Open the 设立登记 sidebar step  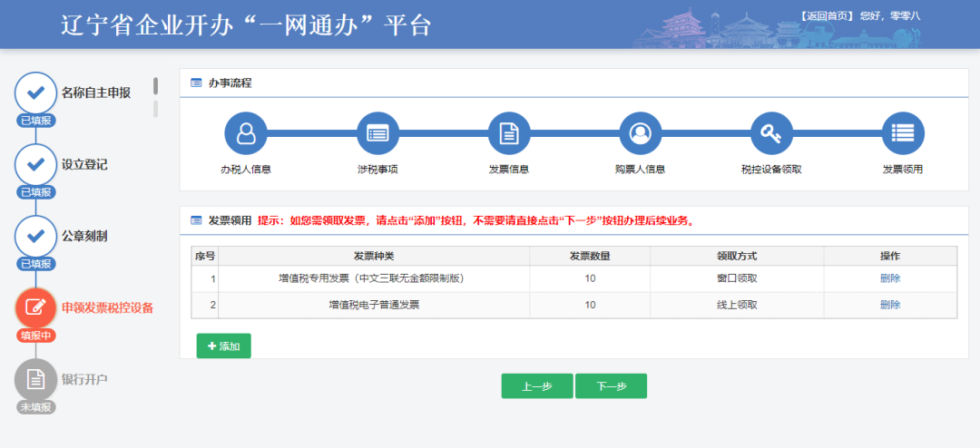(84, 165)
